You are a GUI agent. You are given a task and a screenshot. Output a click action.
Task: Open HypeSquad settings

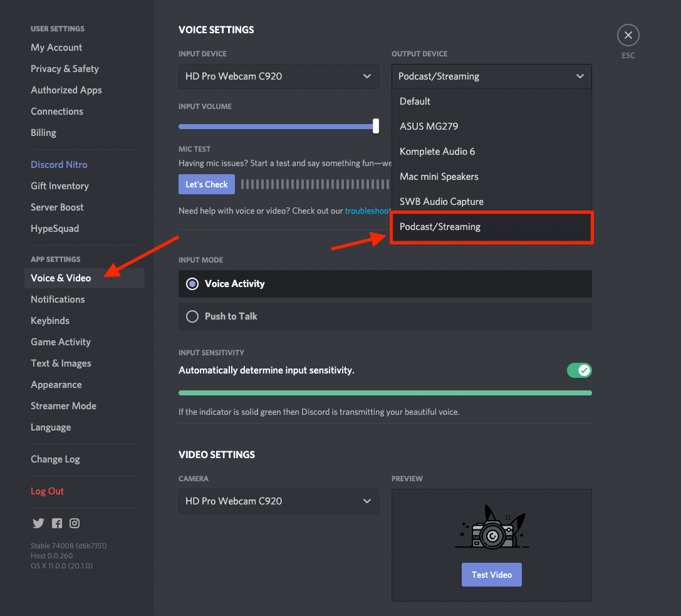click(x=55, y=229)
